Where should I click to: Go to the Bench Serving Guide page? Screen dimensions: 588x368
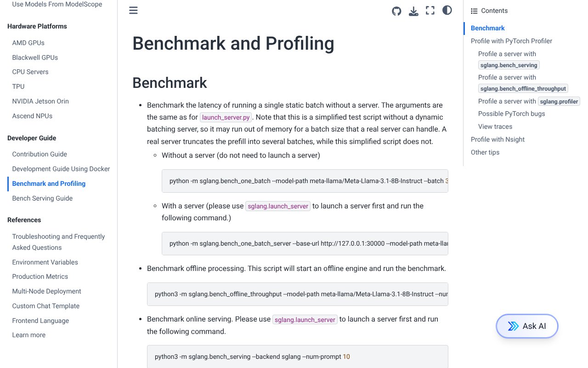click(x=42, y=198)
